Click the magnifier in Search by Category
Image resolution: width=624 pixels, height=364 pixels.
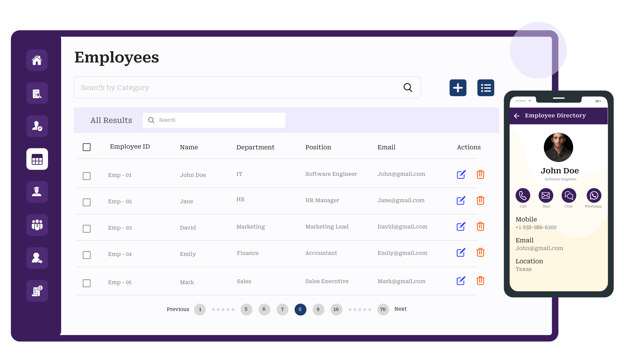click(x=408, y=87)
